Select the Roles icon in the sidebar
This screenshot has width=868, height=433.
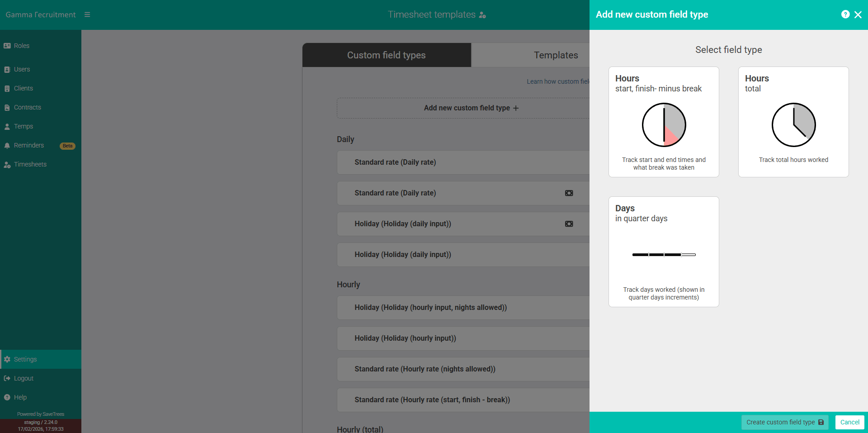[x=6, y=45]
